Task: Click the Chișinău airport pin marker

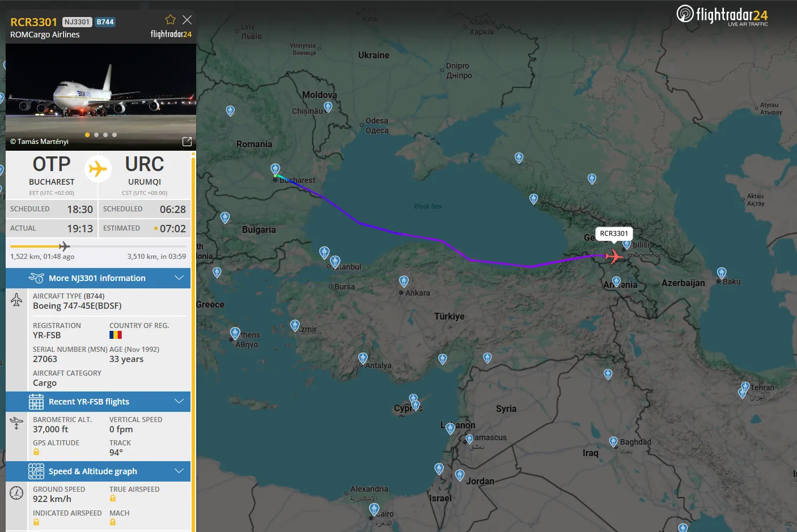Action: point(328,107)
